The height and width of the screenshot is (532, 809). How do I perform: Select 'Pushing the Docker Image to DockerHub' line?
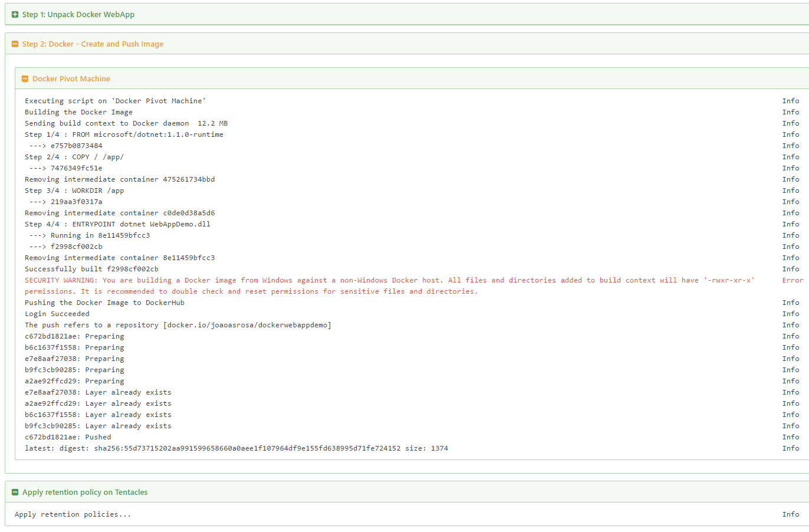click(104, 303)
